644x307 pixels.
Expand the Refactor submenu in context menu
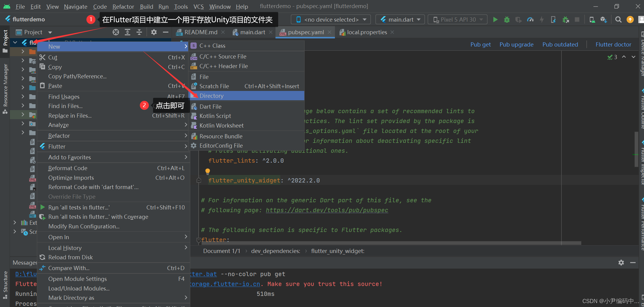point(113,136)
